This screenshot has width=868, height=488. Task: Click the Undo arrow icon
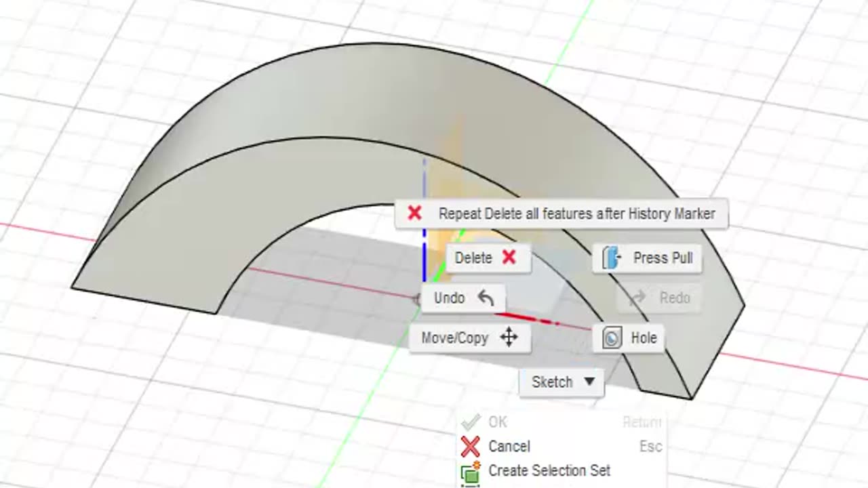486,298
